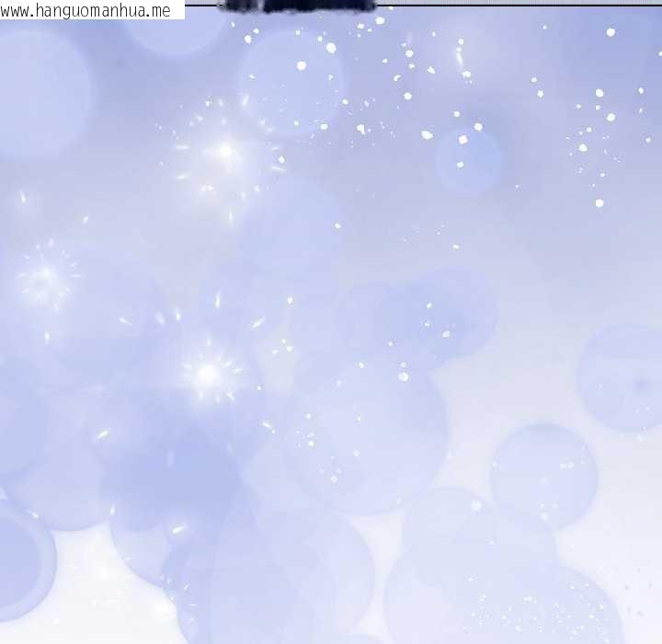Click the horizontal panel border line at top
Screen dimensions: 662x644
[x=515, y=5]
